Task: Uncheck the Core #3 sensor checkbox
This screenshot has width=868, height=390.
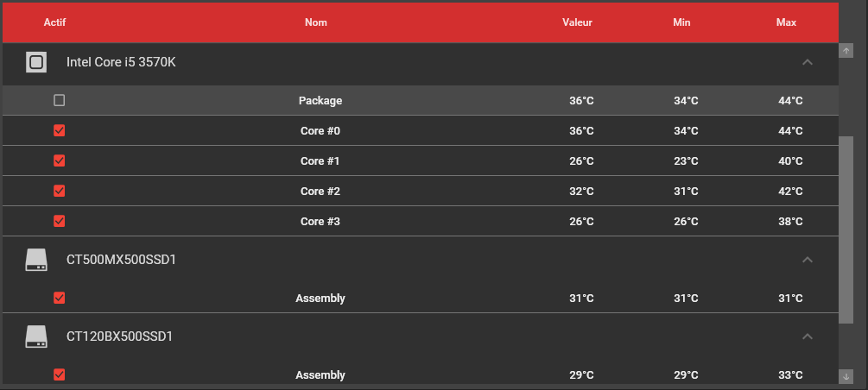Action: pyautogui.click(x=60, y=221)
